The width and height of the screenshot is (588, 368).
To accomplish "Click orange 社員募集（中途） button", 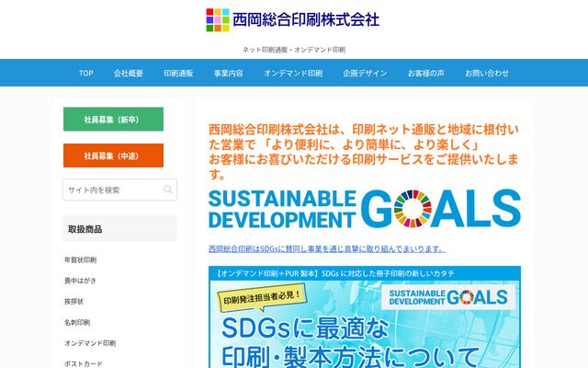I will (113, 155).
